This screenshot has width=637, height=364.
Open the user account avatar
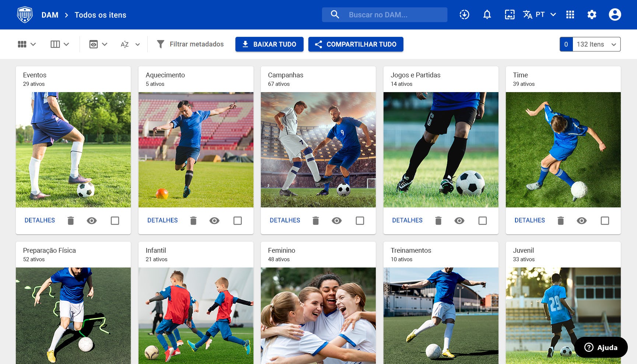(615, 15)
